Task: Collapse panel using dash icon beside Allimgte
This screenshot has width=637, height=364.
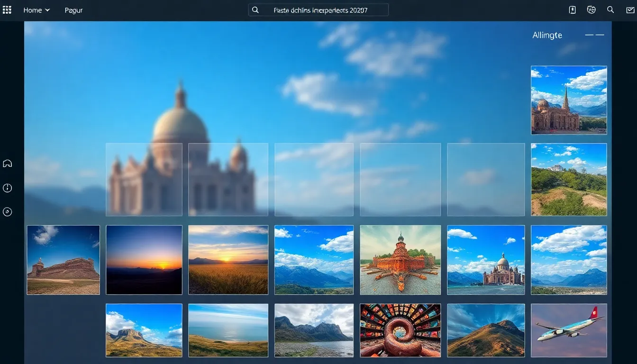Action: click(594, 35)
